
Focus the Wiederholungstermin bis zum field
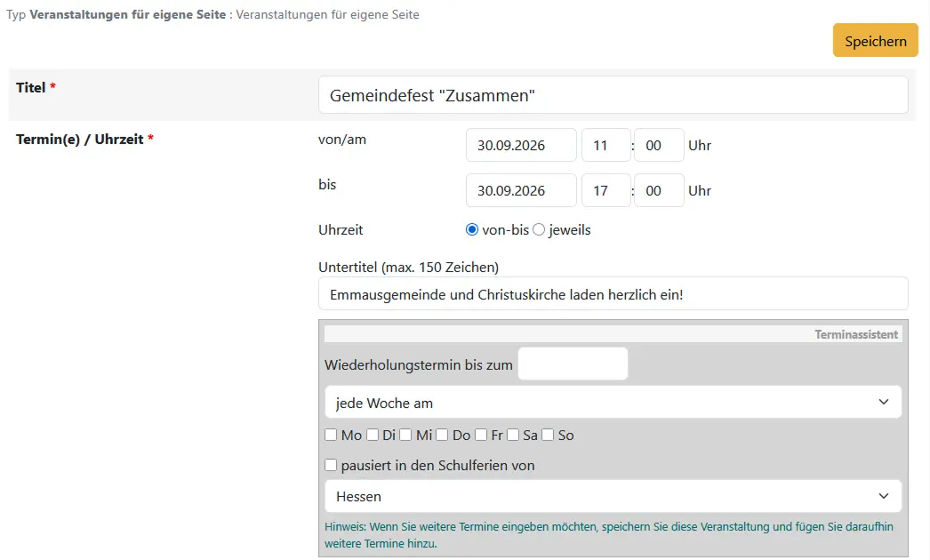[573, 364]
